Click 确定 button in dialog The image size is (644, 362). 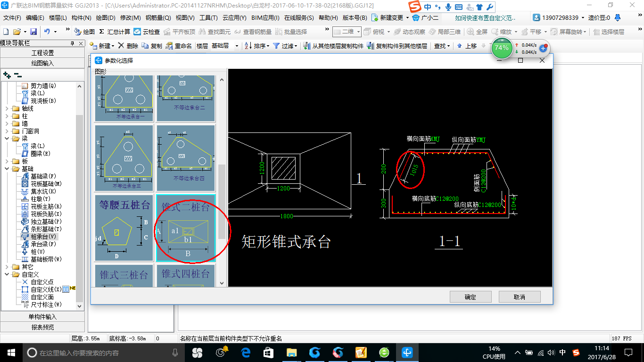471,297
